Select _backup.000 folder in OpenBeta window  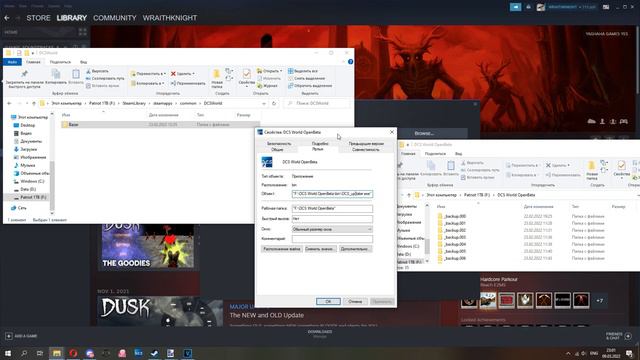coord(454,216)
